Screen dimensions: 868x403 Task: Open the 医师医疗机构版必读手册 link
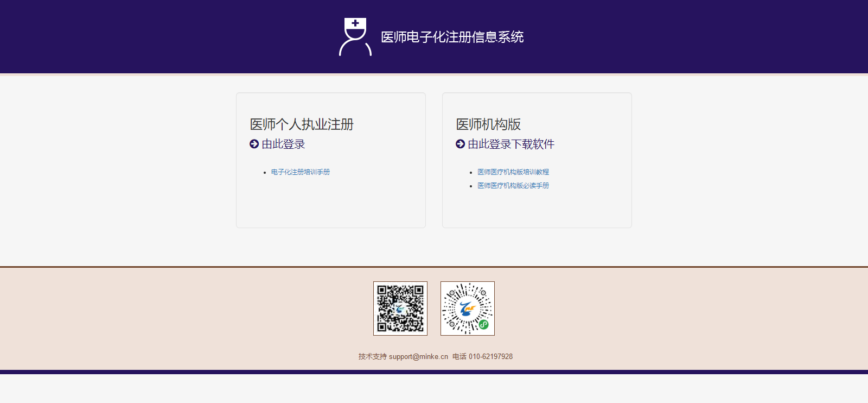pos(513,186)
